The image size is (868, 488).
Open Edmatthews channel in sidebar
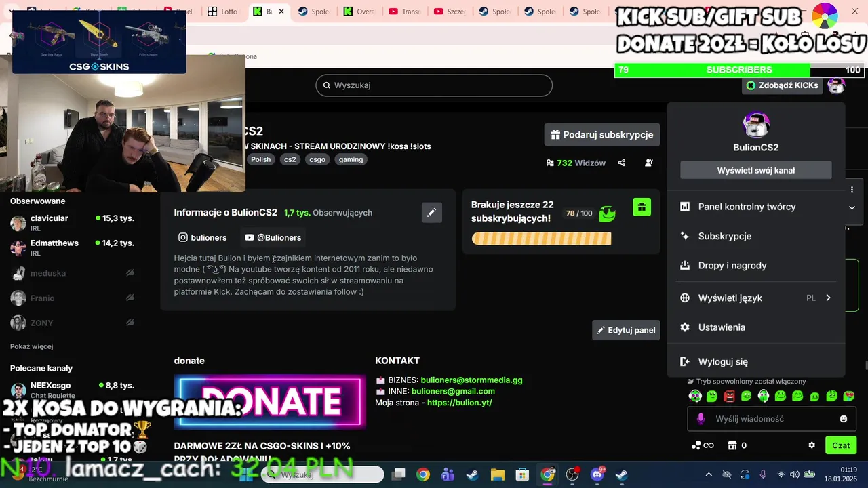tap(73, 247)
